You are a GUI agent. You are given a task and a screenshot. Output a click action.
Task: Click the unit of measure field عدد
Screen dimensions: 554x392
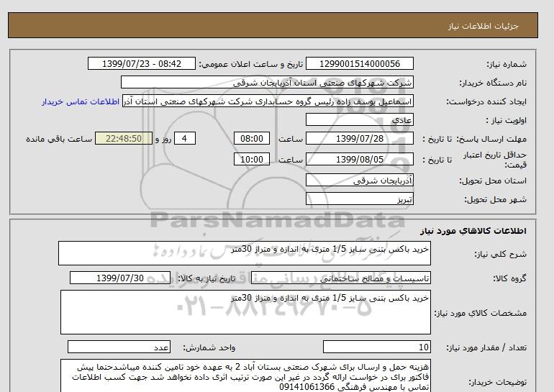[x=119, y=347]
